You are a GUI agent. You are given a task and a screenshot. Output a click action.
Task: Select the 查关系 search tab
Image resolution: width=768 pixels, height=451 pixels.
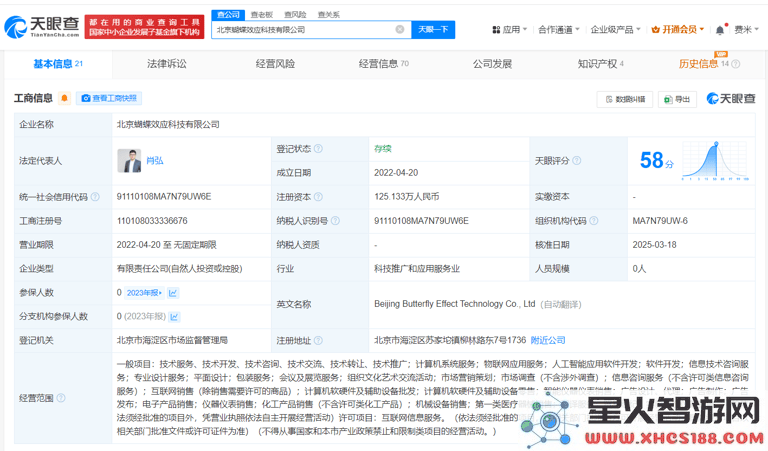point(329,15)
